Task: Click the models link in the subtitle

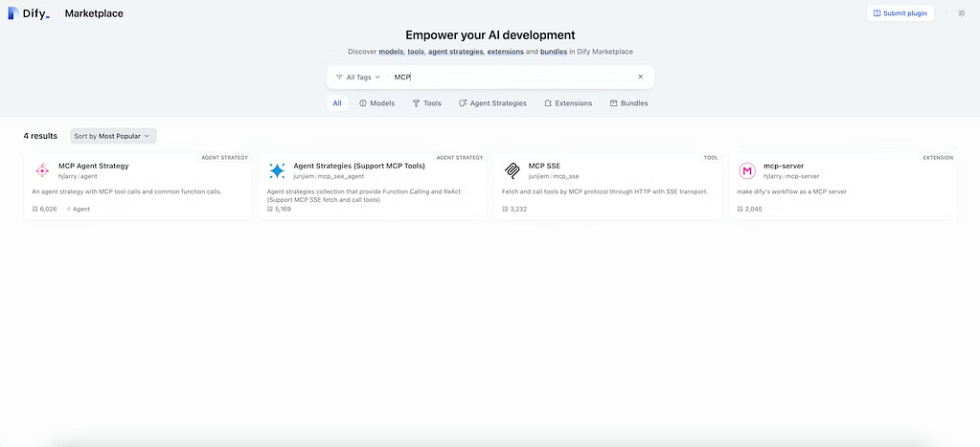Action: tap(391, 51)
